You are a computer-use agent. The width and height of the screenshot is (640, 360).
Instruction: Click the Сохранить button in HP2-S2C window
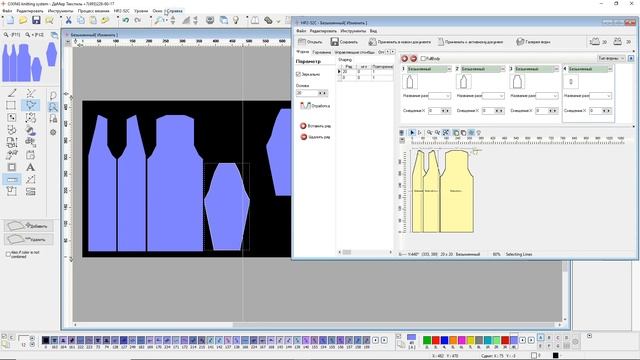click(344, 42)
